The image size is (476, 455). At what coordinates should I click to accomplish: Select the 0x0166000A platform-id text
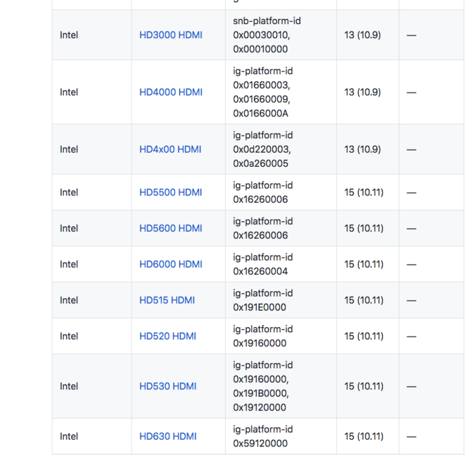tap(260, 113)
